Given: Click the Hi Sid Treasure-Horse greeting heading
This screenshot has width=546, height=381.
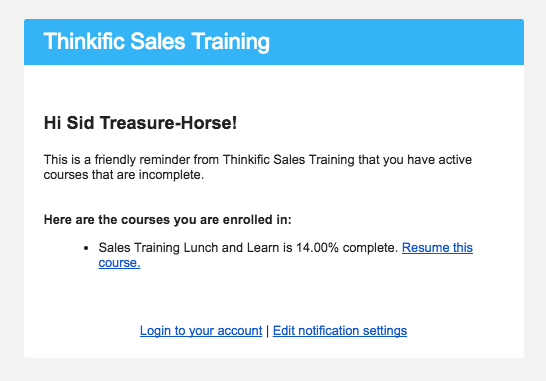Looking at the screenshot, I should (x=140, y=123).
